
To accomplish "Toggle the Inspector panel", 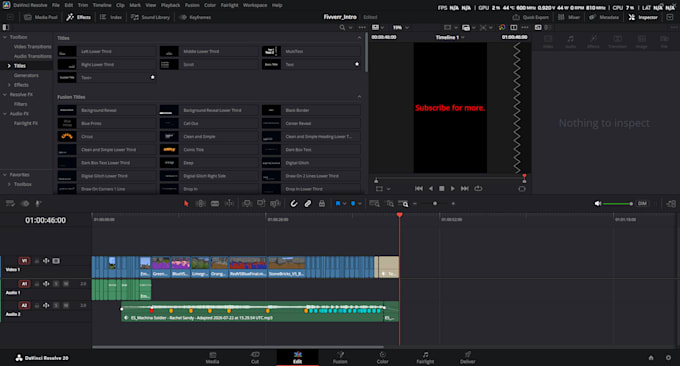I will pos(643,17).
